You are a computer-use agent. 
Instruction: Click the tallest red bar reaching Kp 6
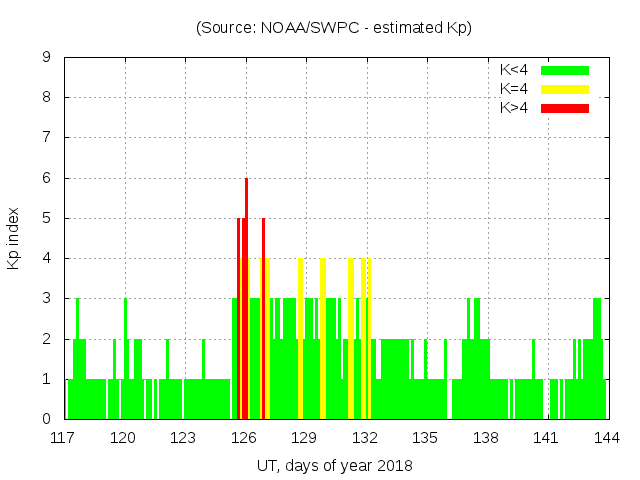pos(246,300)
